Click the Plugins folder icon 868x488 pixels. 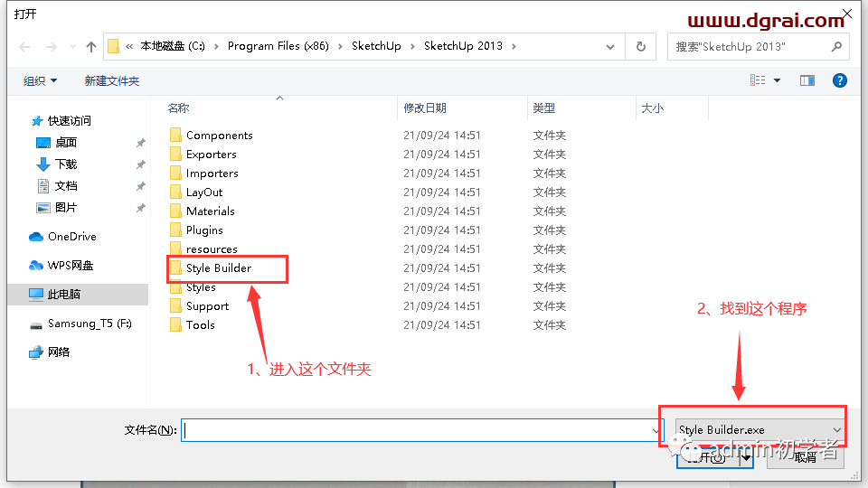(175, 230)
